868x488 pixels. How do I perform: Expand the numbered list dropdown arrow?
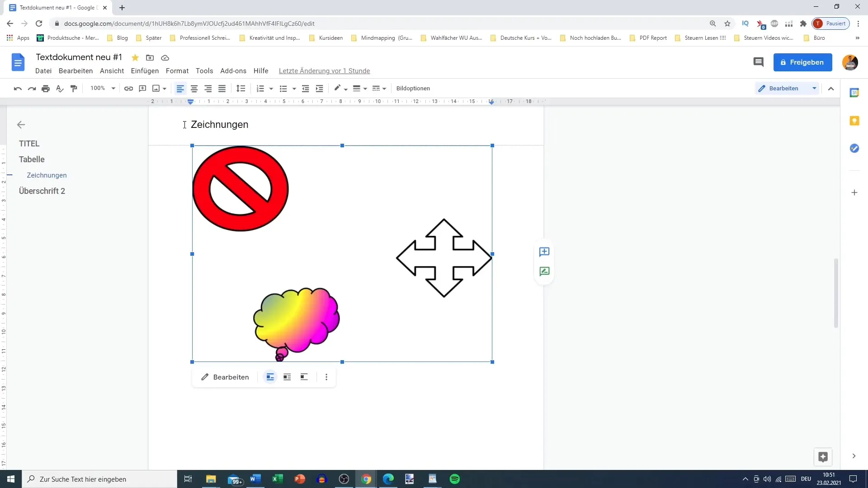tap(271, 89)
